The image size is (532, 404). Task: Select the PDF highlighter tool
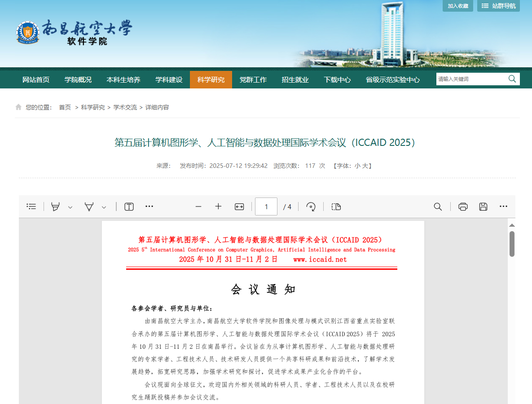[55, 206]
